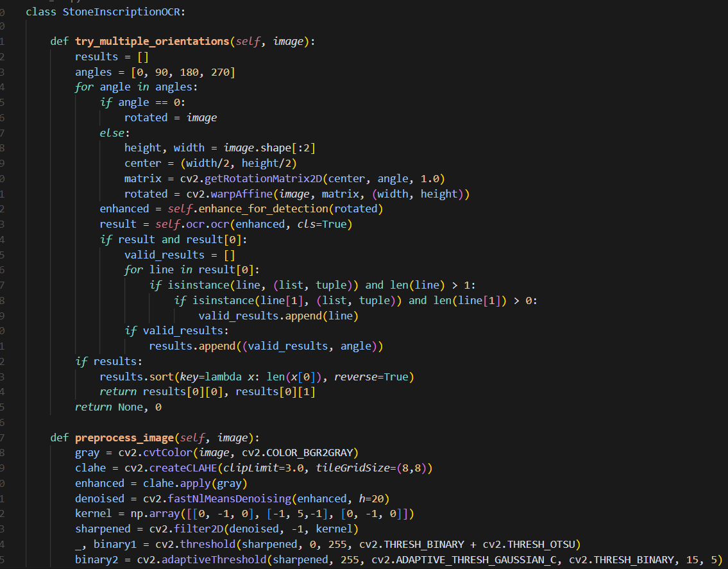Screen dimensions: 728x569
Task: Click the 1.0 scale argument
Action: [430, 178]
